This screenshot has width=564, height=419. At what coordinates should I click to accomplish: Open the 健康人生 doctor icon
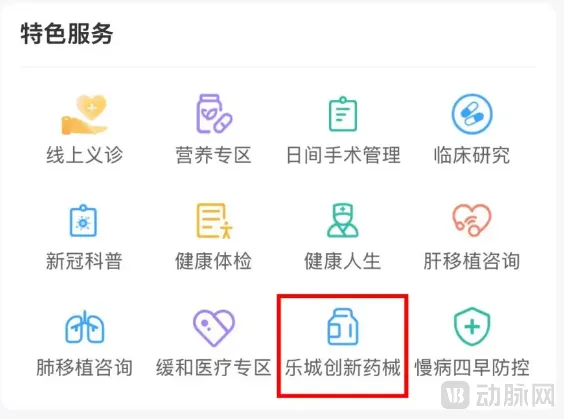coord(342,220)
